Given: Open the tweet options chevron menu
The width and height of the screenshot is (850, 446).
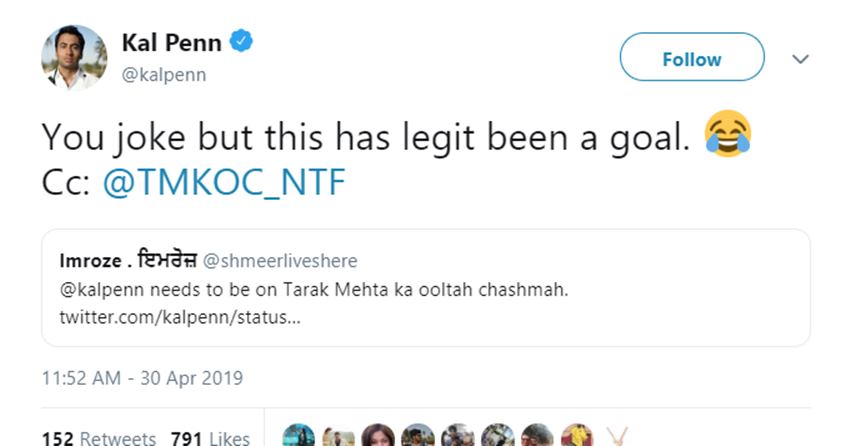Looking at the screenshot, I should point(800,59).
